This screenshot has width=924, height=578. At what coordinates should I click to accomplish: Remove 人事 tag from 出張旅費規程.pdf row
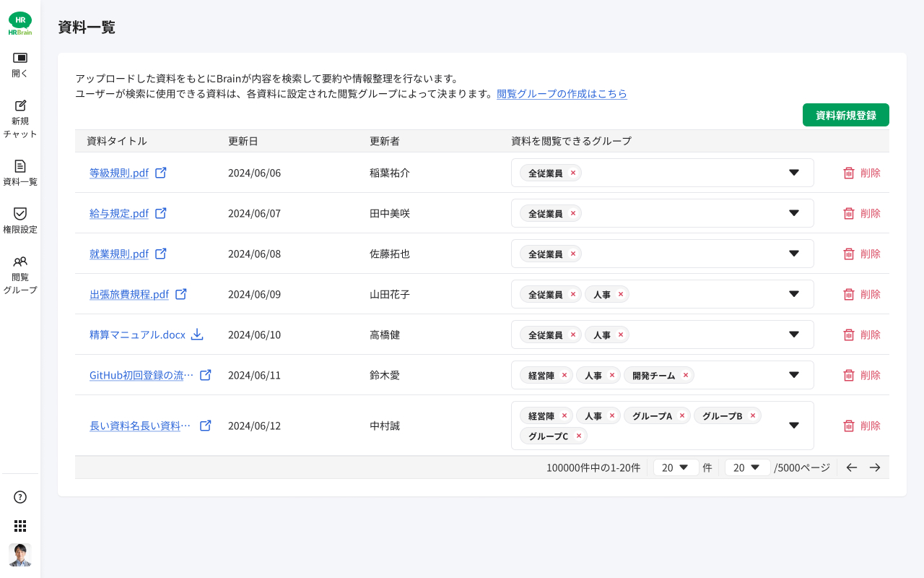(620, 294)
